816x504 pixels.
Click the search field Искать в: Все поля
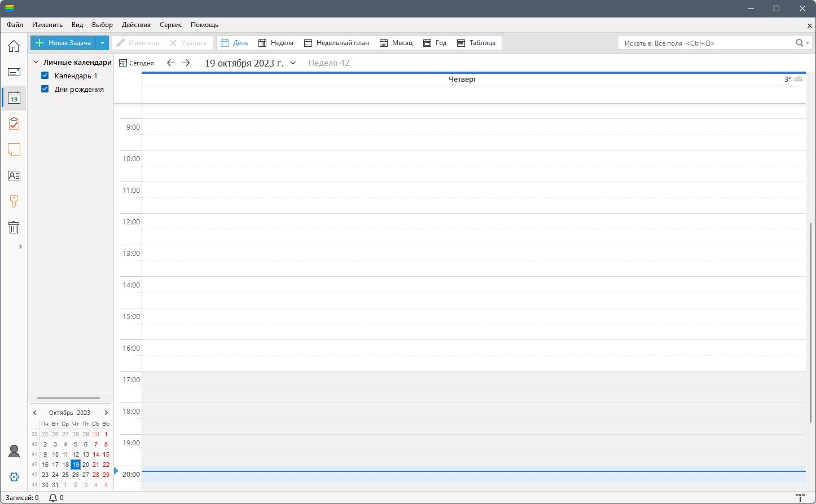click(709, 43)
